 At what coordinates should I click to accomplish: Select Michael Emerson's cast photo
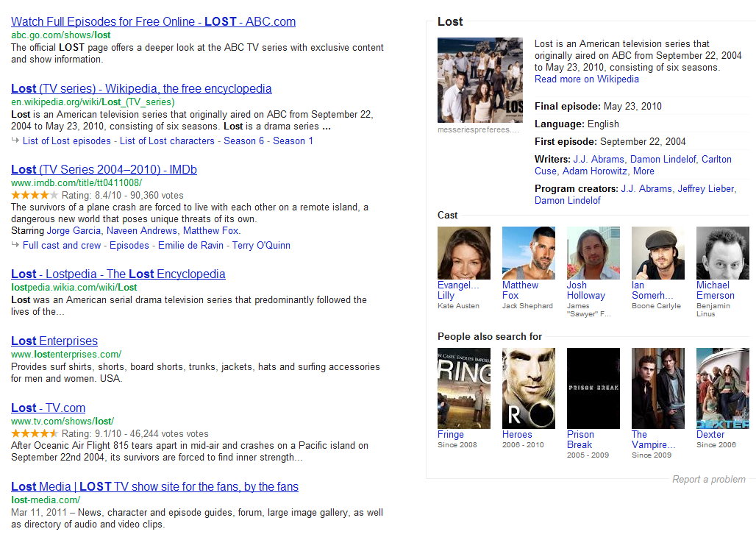tap(722, 252)
